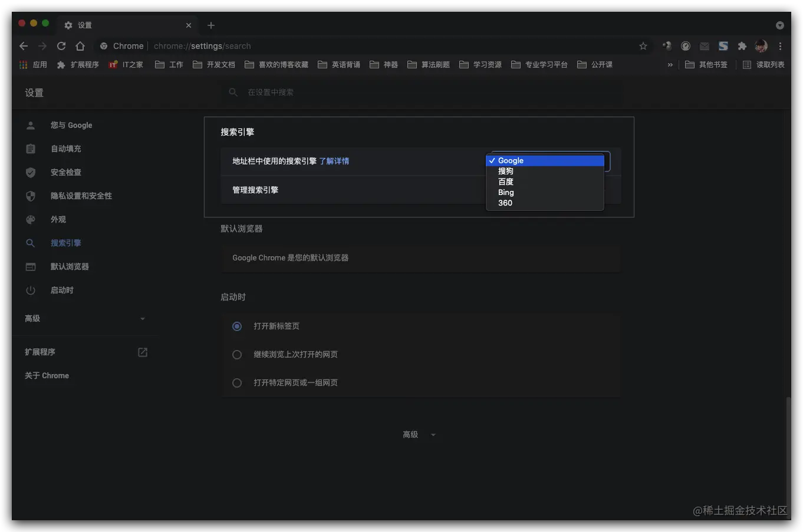The height and width of the screenshot is (532, 803).
Task: Expand the 高级 section below 启动时
Action: pos(419,435)
